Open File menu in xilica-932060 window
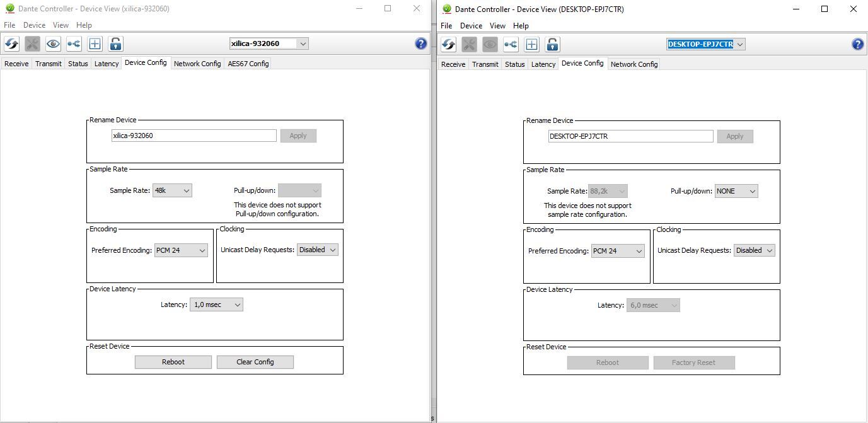868x423 pixels. (x=9, y=25)
